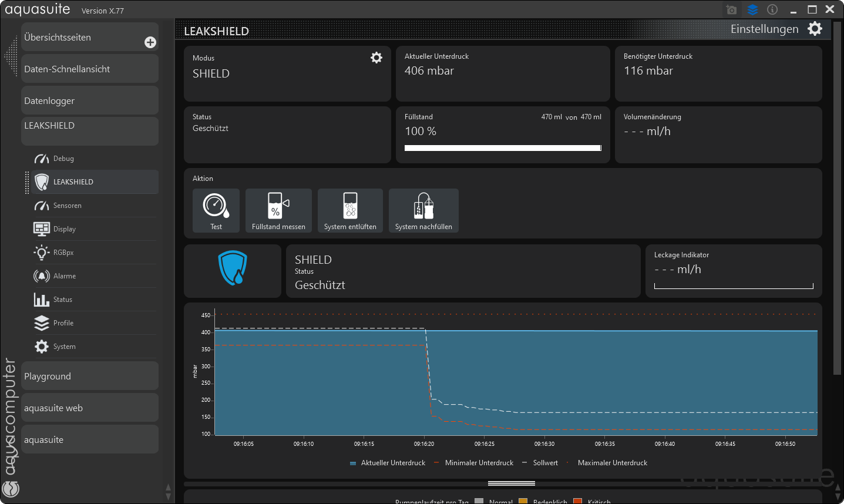844x504 pixels.
Task: Open Einstellungen gear icon
Action: (x=815, y=29)
